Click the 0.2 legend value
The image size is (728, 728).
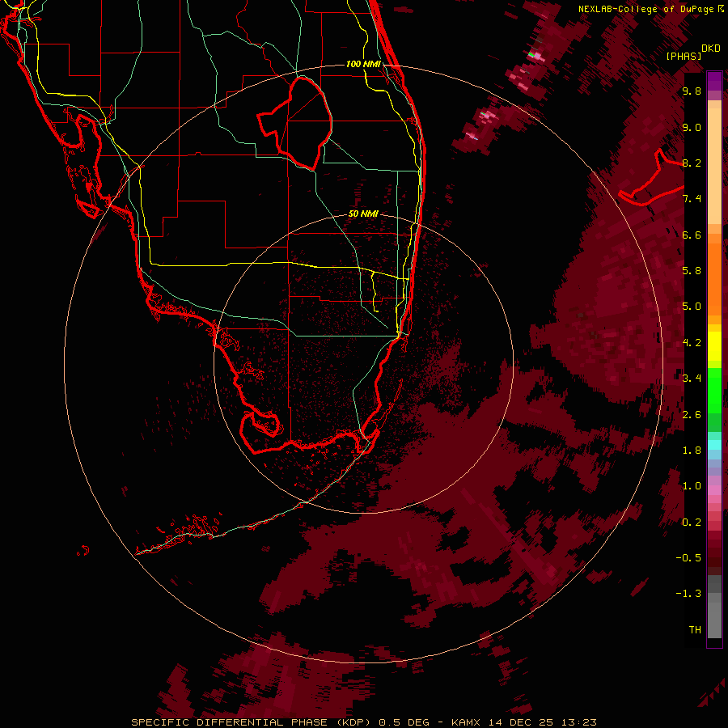point(692,523)
